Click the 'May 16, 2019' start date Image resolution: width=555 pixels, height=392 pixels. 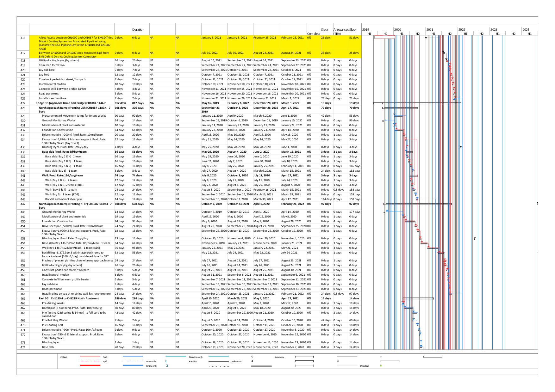pyautogui.click(x=210, y=103)
